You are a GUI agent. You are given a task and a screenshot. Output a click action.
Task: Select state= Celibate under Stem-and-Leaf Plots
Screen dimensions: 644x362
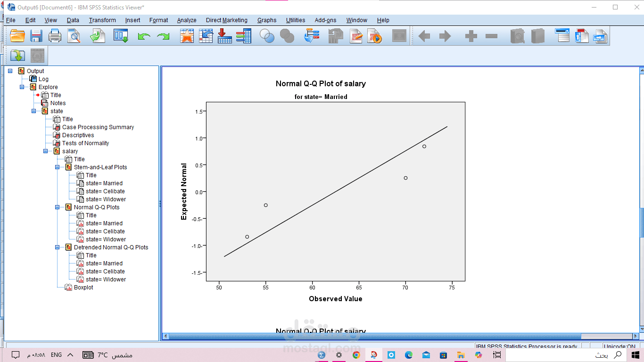105,191
